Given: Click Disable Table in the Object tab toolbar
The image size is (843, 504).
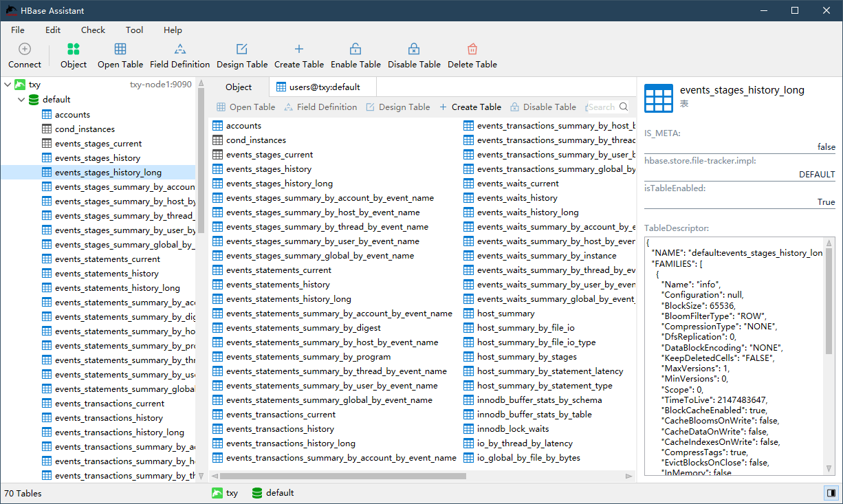Looking at the screenshot, I should tap(543, 107).
